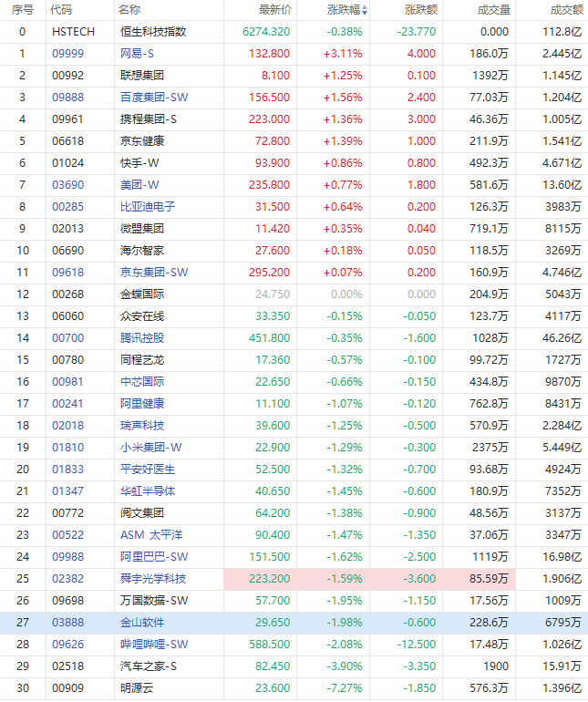Select 微盟集团 row name
The image size is (588, 702).
tap(142, 229)
